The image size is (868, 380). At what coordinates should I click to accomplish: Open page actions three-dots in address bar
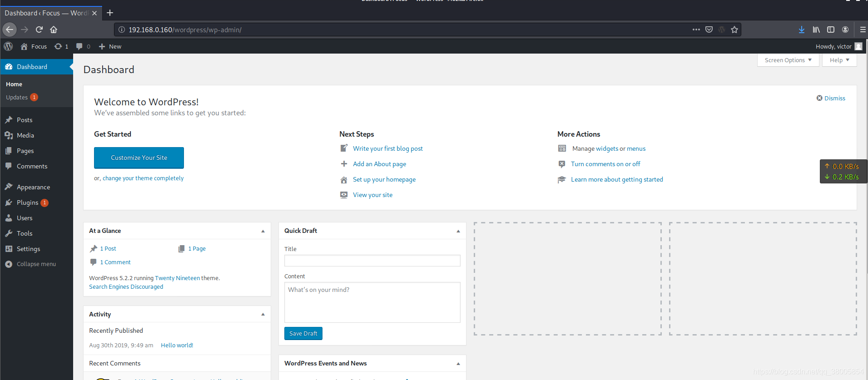click(x=696, y=30)
